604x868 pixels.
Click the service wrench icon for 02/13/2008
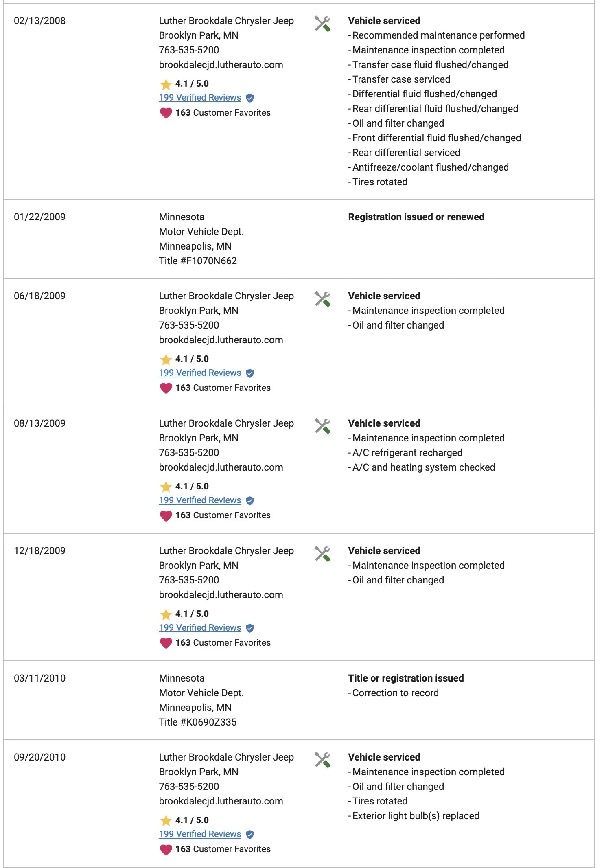[x=322, y=24]
